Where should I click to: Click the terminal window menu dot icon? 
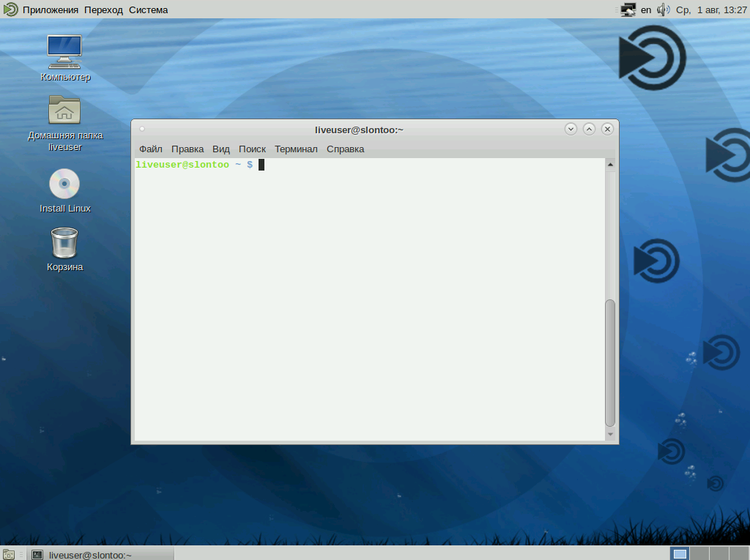(142, 130)
